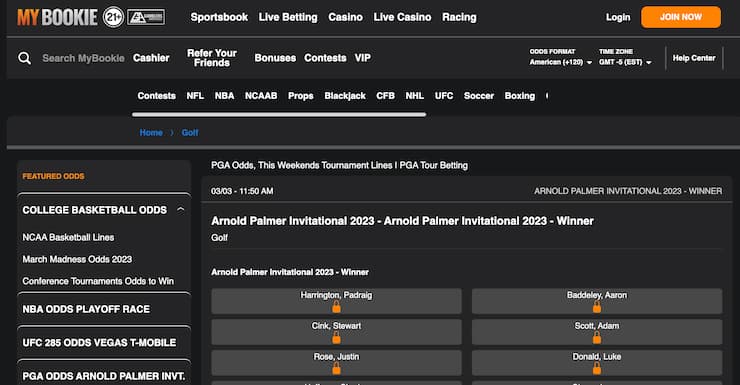Select the Contests tab in sports bar

(x=157, y=96)
